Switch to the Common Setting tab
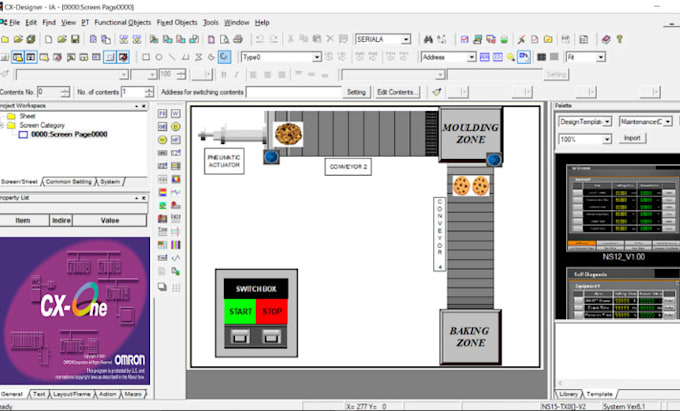The width and height of the screenshot is (680, 411). click(x=69, y=182)
